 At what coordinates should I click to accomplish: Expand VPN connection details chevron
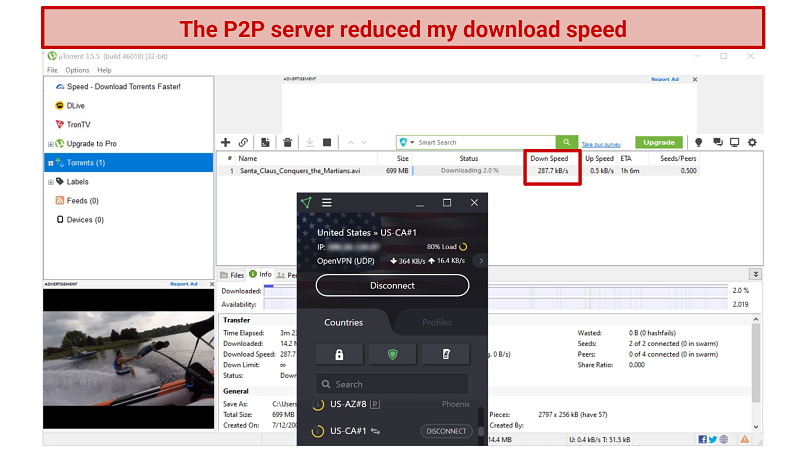point(481,261)
